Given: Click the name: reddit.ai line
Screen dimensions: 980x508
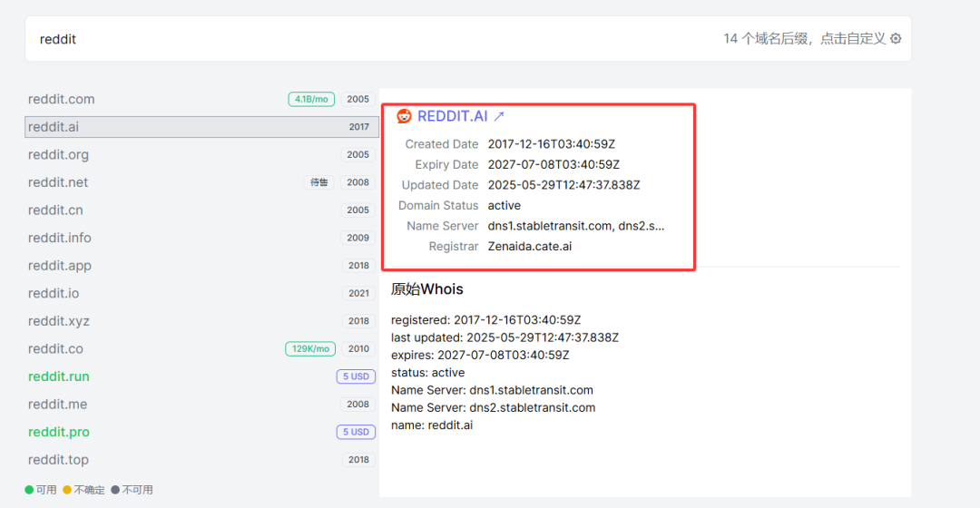Looking at the screenshot, I should click(x=432, y=425).
